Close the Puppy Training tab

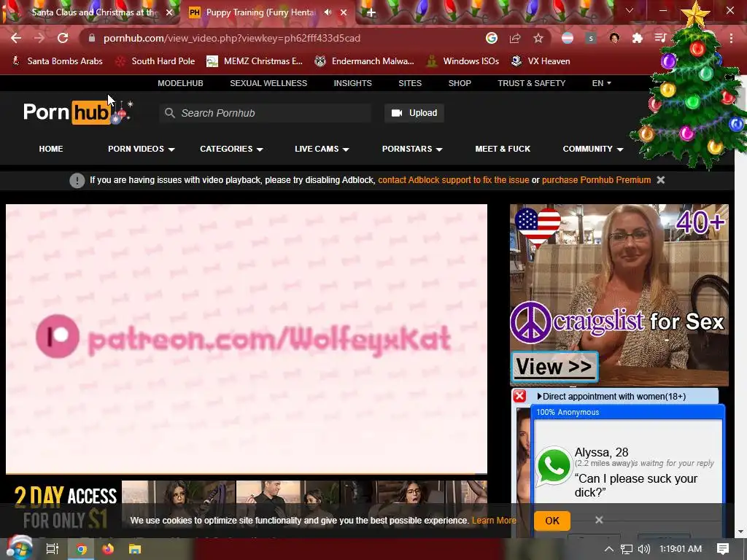(344, 12)
